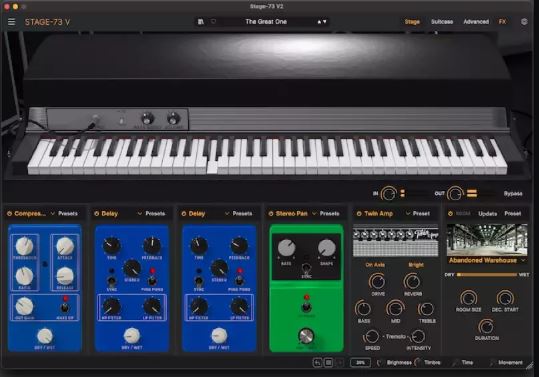Viewport: 539px width, 377px height.
Task: Toggle the Make Up switch on Compressor
Action: [x=64, y=307]
